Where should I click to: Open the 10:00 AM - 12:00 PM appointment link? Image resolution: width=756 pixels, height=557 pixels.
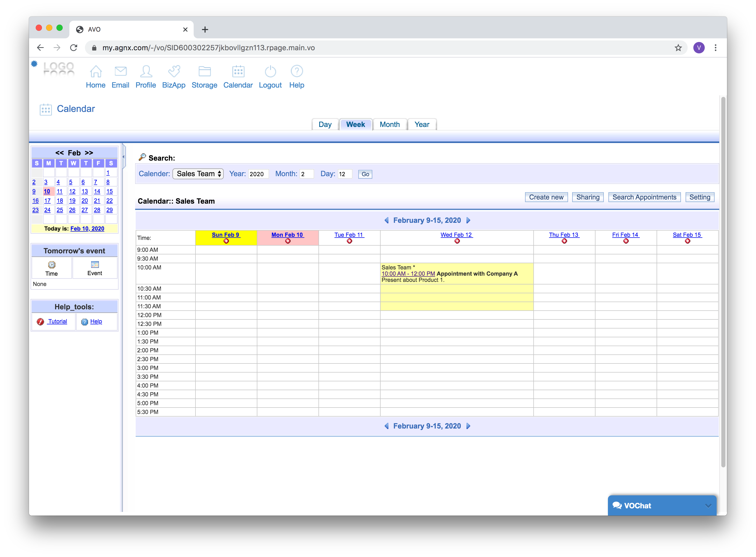pos(408,274)
